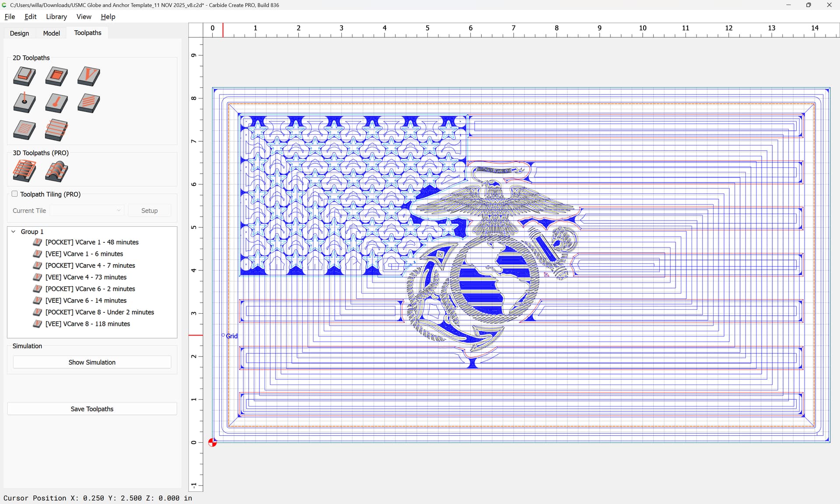Enable the Toolpath Tiling (PRO) checkbox
This screenshot has width=840, height=504.
[x=14, y=194]
